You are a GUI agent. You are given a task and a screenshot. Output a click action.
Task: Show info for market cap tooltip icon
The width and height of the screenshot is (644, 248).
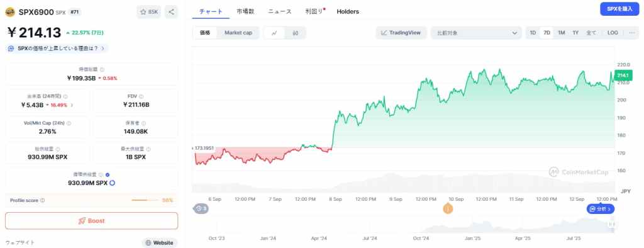click(x=103, y=70)
